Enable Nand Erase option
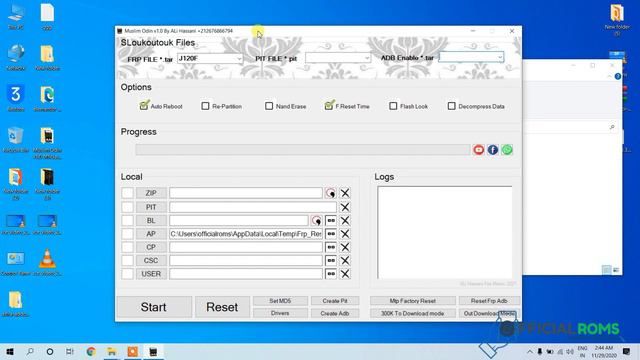The image size is (640, 360). (285, 106)
